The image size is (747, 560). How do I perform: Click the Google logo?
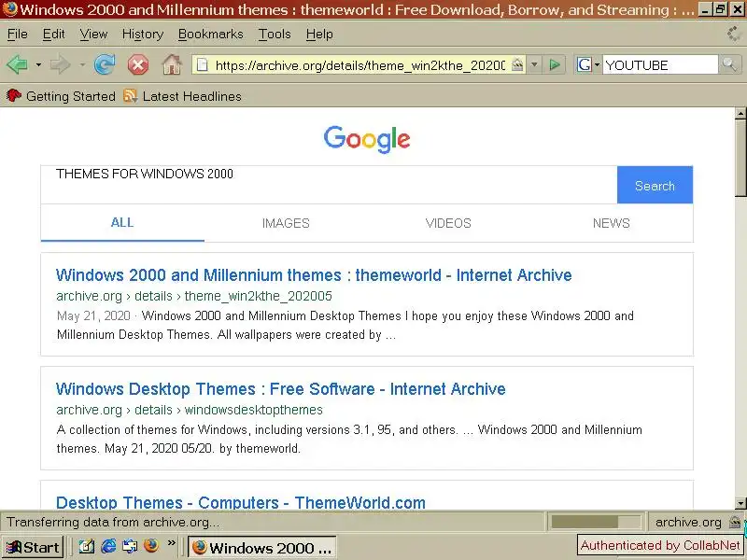coord(367,139)
